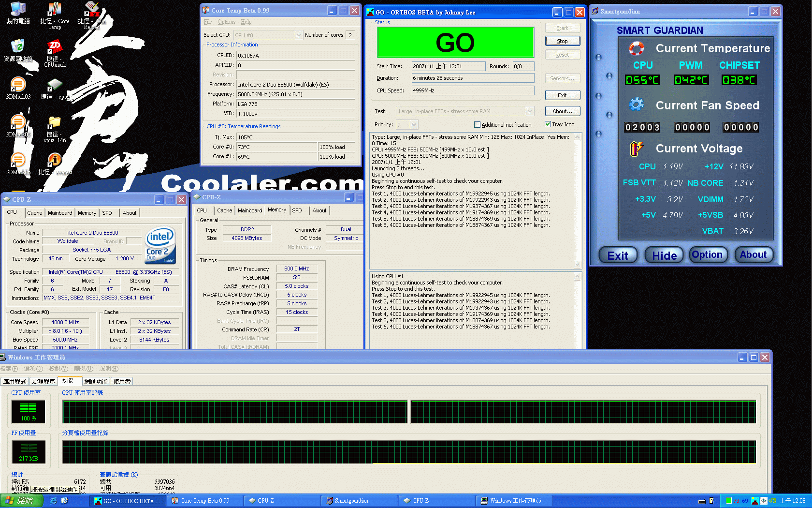Open the Test type dropdown in ORTHOS
The width and height of the screenshot is (812, 508).
tap(530, 111)
